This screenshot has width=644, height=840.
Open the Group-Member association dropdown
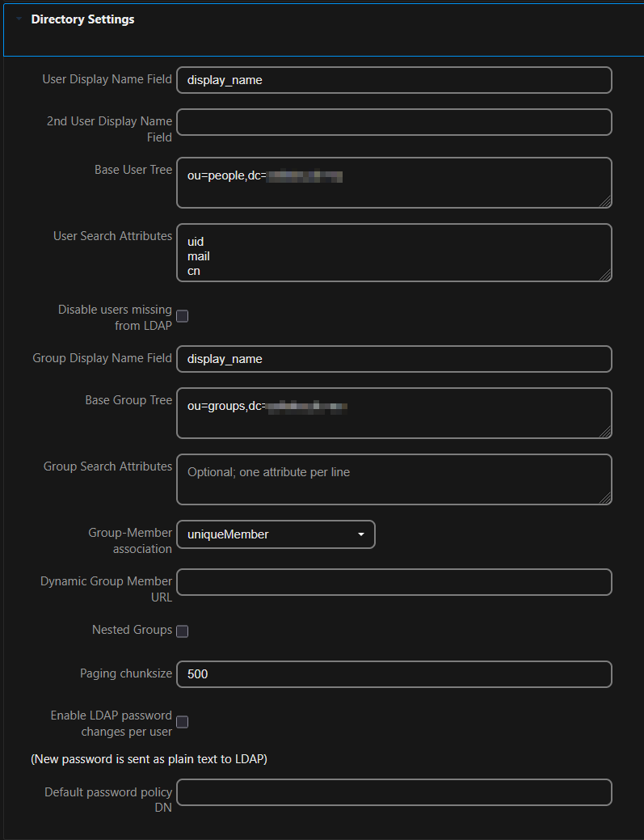[276, 534]
